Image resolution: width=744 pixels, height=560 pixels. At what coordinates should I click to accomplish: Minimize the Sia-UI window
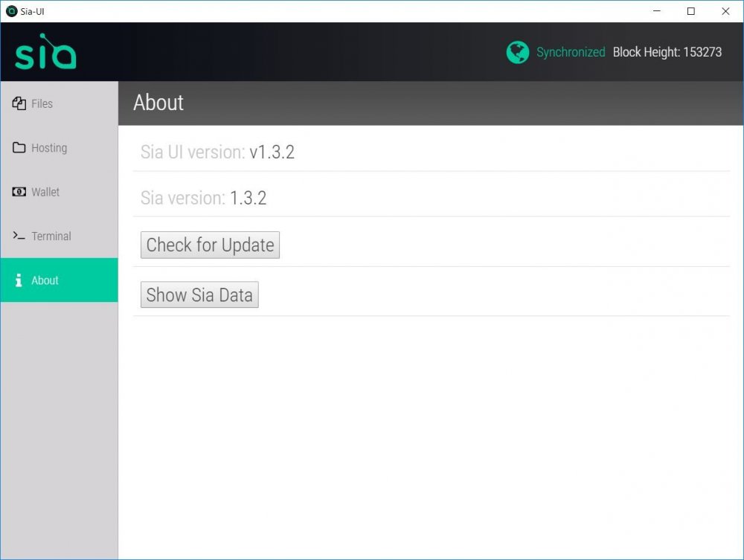click(657, 11)
